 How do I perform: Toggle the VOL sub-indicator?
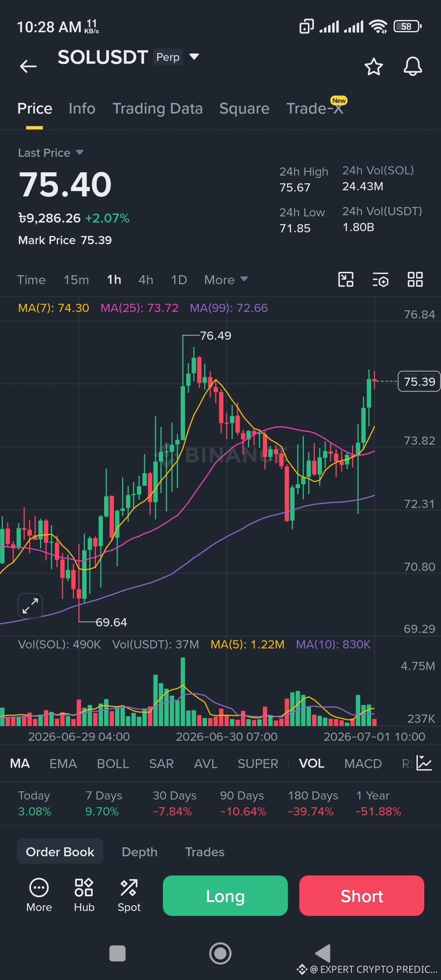click(x=312, y=763)
